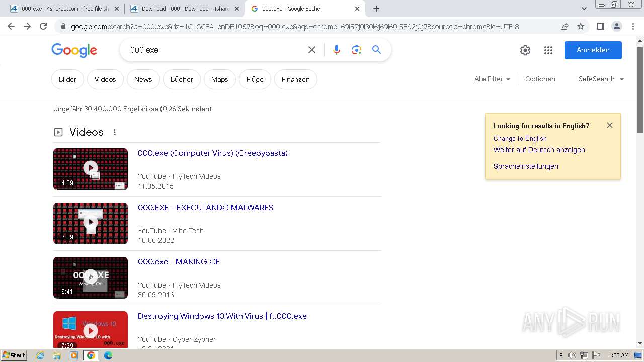Open the Optionen tools

[540, 79]
